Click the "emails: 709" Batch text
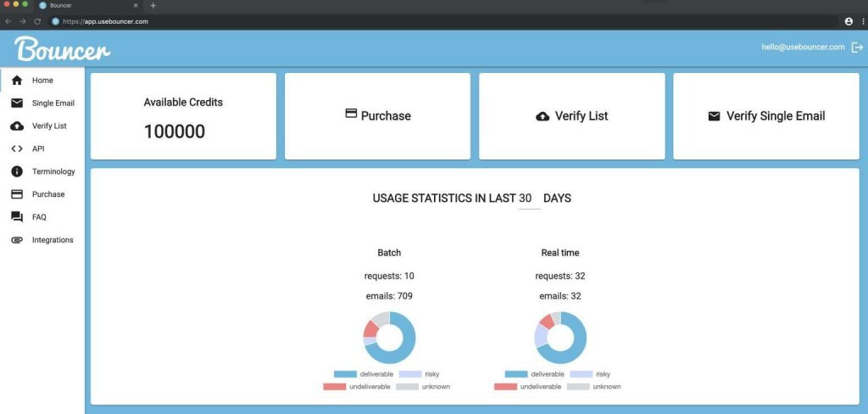This screenshot has height=414, width=868. [x=389, y=296]
